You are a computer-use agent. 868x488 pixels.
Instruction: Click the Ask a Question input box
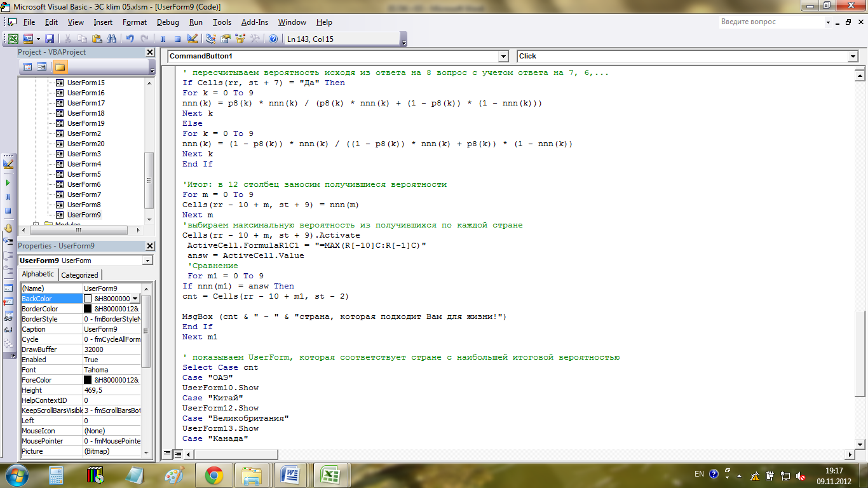pyautogui.click(x=771, y=22)
